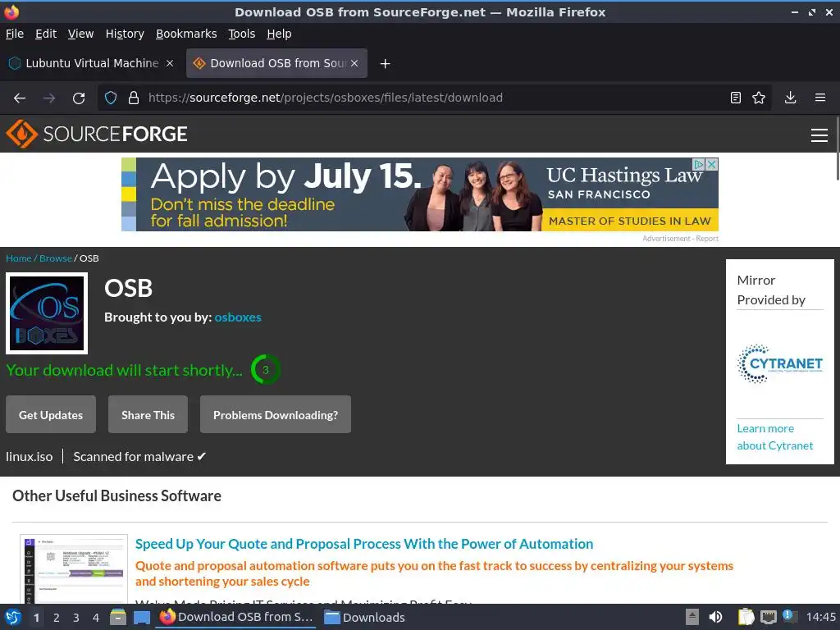Click the SourceForge logo

[x=97, y=134]
